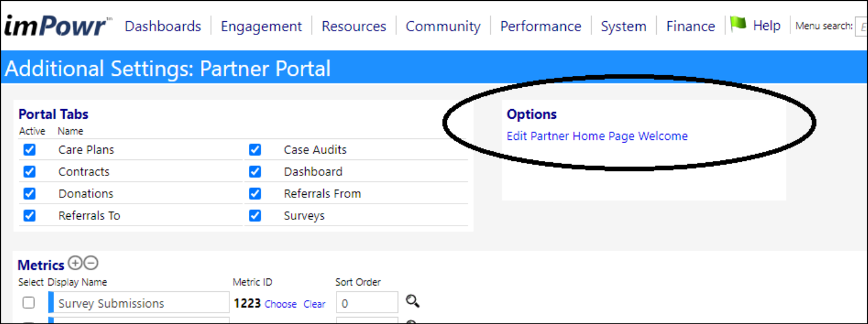Click the green flag icon beside Help
Screen dimensions: 868x324
click(x=739, y=24)
